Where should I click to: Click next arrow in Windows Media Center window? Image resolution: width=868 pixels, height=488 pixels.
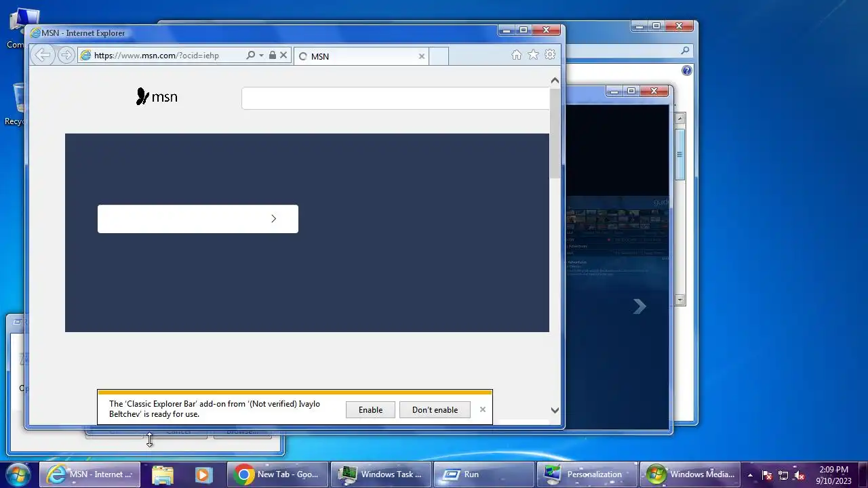tap(639, 306)
